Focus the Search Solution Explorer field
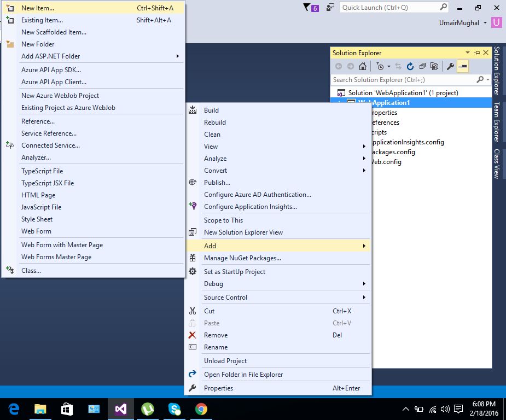The height and width of the screenshot is (420, 506). [403, 80]
